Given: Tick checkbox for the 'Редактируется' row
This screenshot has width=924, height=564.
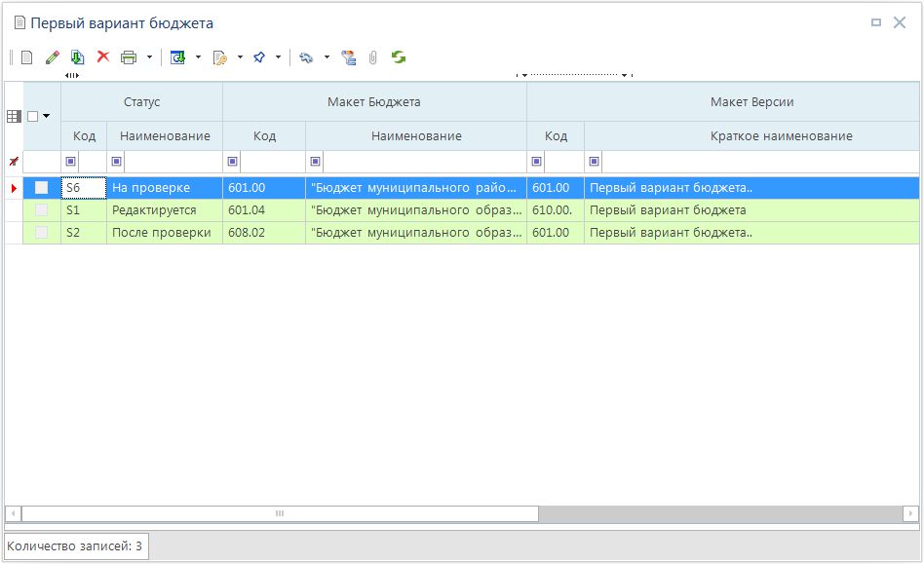Looking at the screenshot, I should 41,210.
